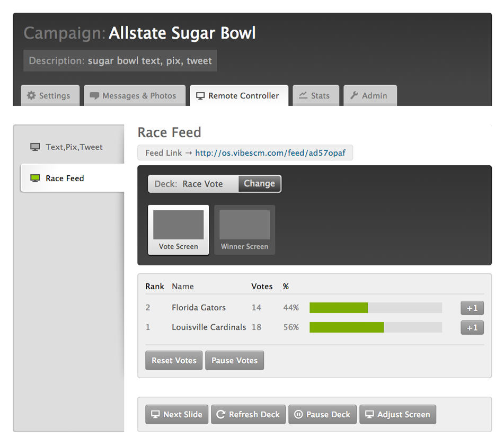This screenshot has width=504, height=447.
Task: Add one vote to Florida Gators
Action: click(x=472, y=308)
